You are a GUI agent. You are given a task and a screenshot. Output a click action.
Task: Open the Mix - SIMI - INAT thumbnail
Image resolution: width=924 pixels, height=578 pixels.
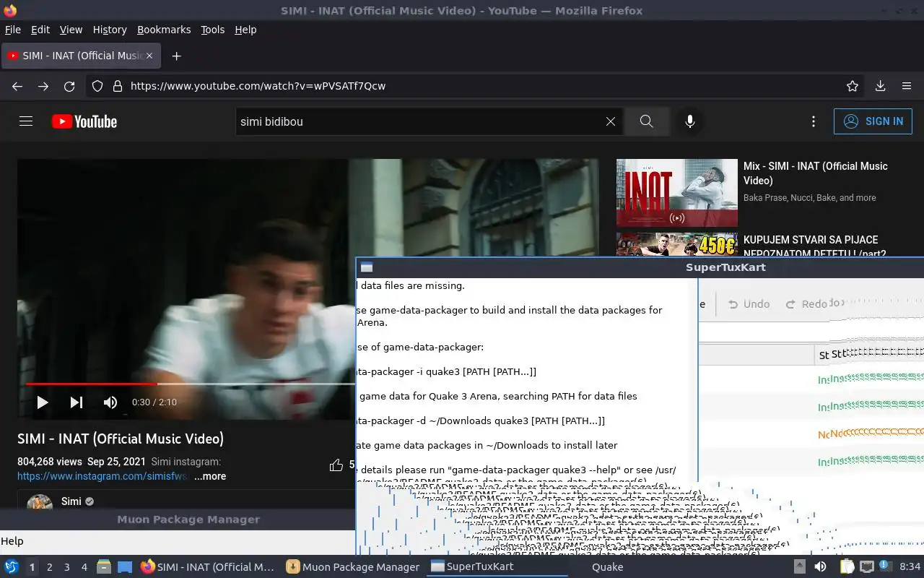(677, 193)
